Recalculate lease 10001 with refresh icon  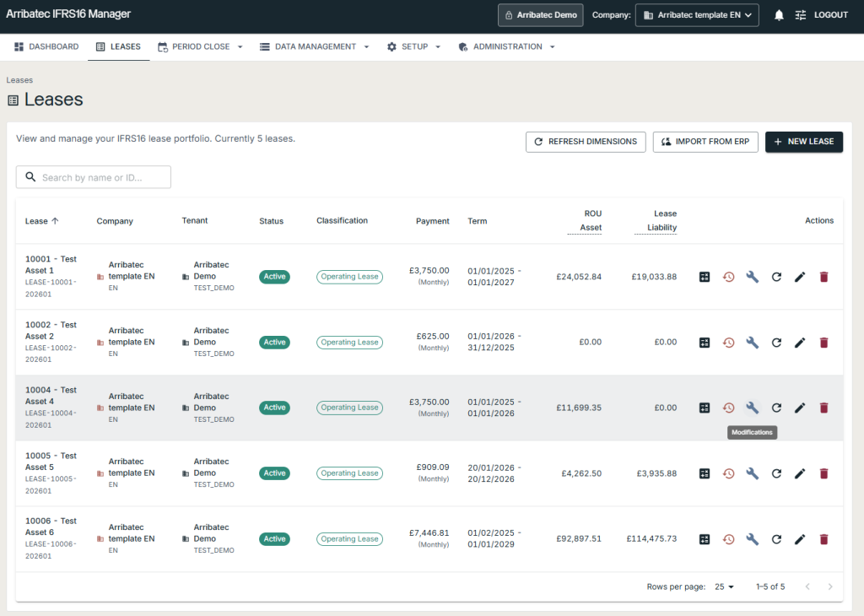[x=776, y=277]
